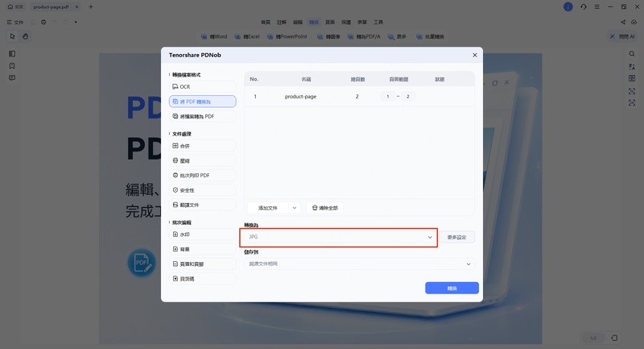644x349 pixels.
Task: Select the 合併 merge option
Action: coord(203,146)
